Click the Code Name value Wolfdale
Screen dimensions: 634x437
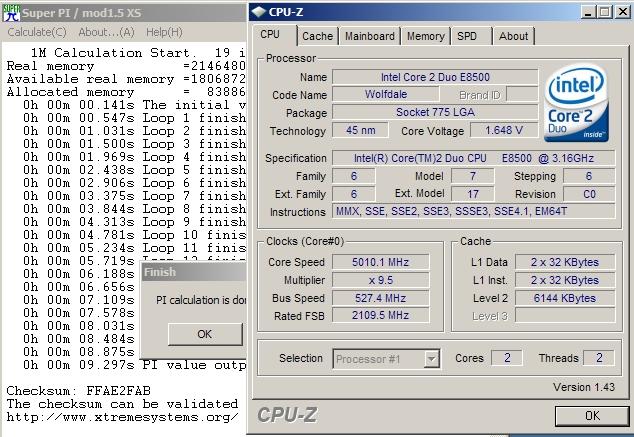point(386,94)
